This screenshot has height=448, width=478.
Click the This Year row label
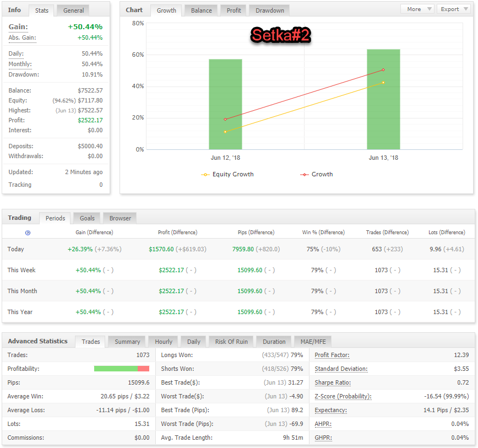coord(20,312)
